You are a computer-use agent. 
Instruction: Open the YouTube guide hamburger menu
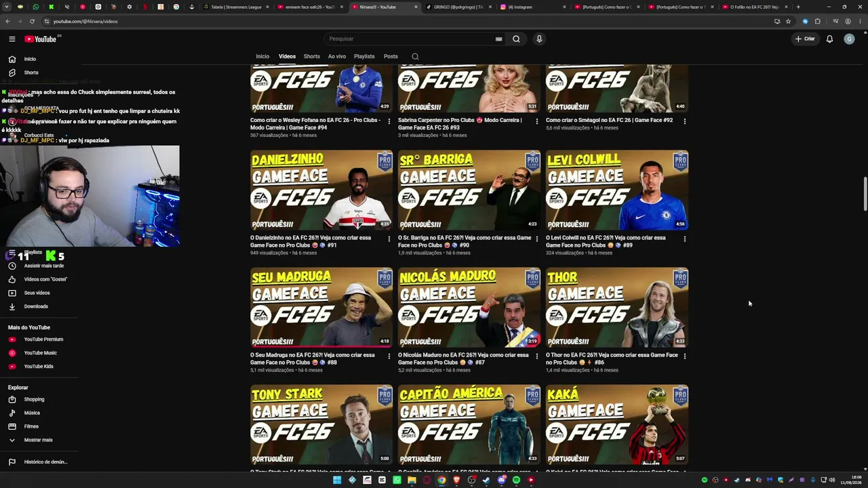point(12,39)
